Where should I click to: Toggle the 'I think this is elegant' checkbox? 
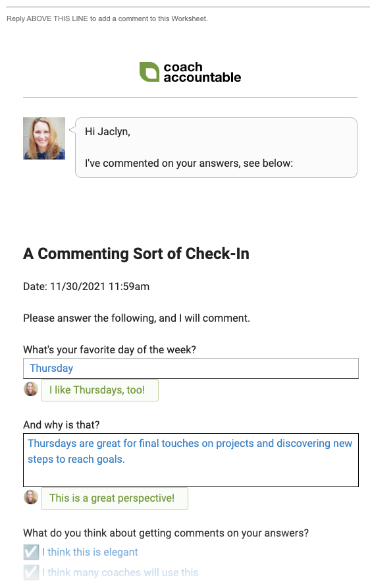pyautogui.click(x=31, y=552)
